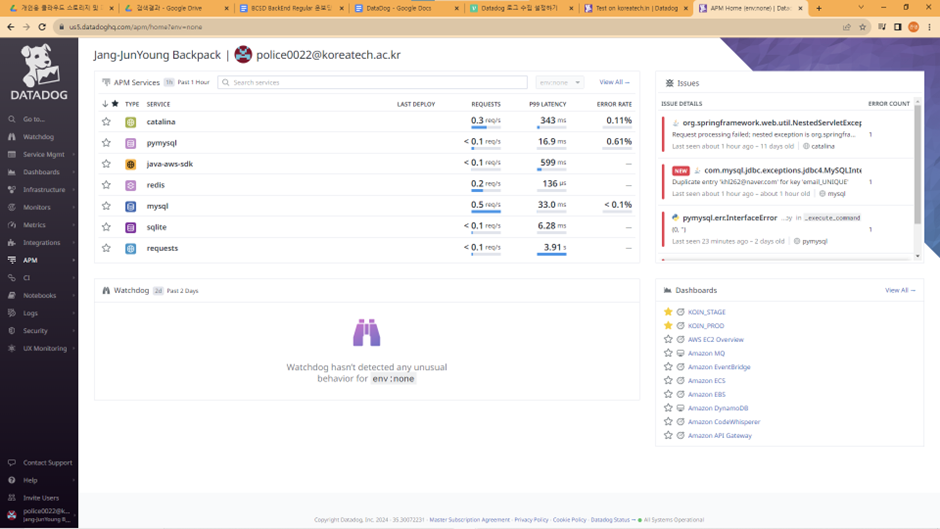Open Watchdog from the sidebar
Screen dimensions: 940x529
38,137
